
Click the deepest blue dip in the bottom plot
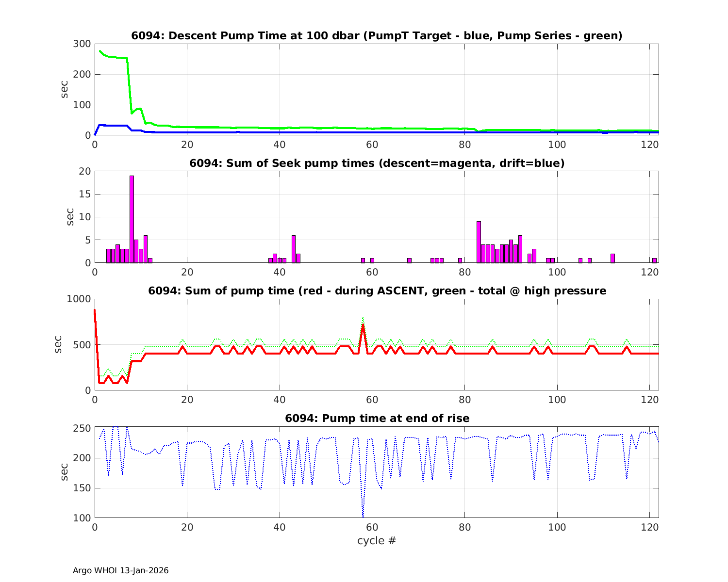363,516
